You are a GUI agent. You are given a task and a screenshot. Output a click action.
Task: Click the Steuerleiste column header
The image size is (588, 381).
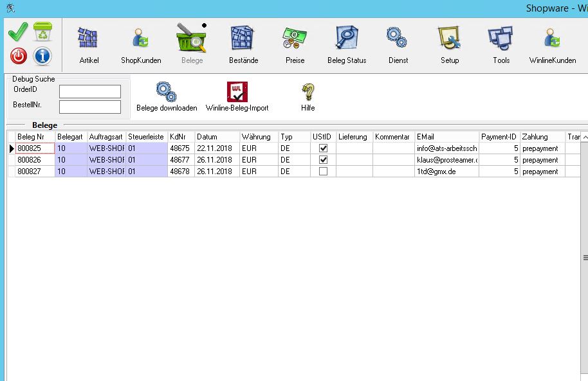click(x=147, y=137)
